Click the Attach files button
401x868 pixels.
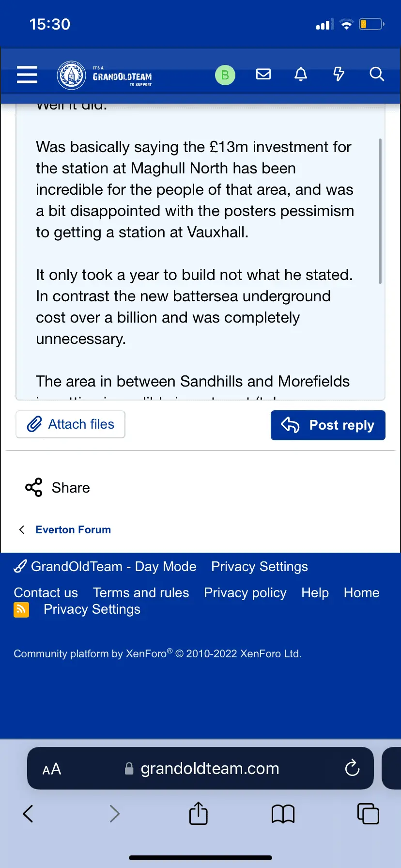[71, 424]
